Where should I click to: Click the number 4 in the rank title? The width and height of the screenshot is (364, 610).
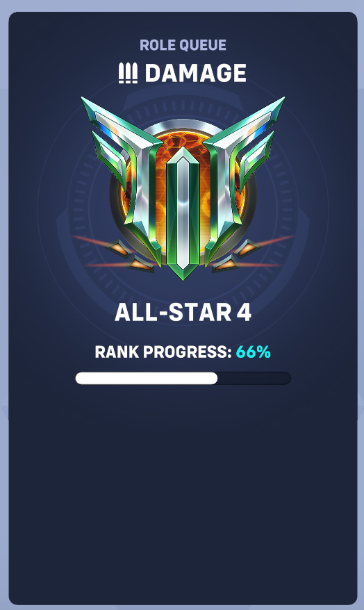click(244, 313)
